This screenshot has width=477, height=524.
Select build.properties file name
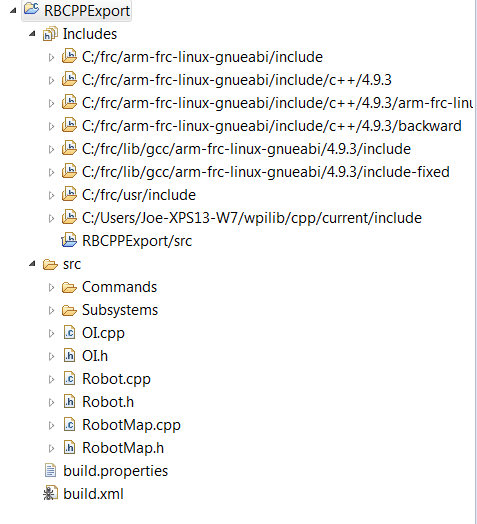(x=115, y=471)
